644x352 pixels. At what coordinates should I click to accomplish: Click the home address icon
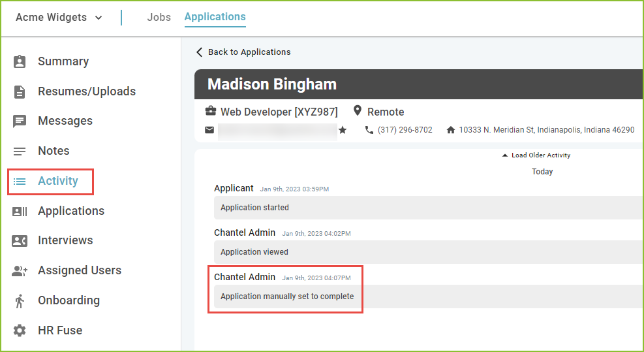click(x=451, y=130)
